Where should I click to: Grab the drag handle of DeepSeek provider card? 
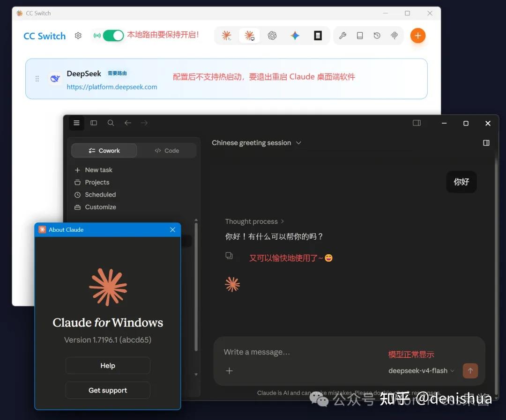click(37, 79)
